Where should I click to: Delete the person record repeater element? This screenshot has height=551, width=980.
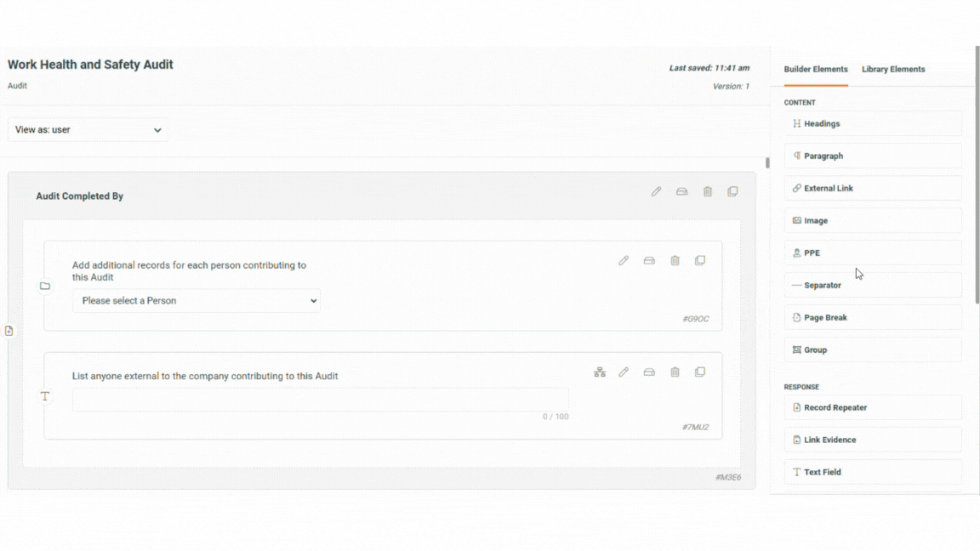pyautogui.click(x=675, y=261)
